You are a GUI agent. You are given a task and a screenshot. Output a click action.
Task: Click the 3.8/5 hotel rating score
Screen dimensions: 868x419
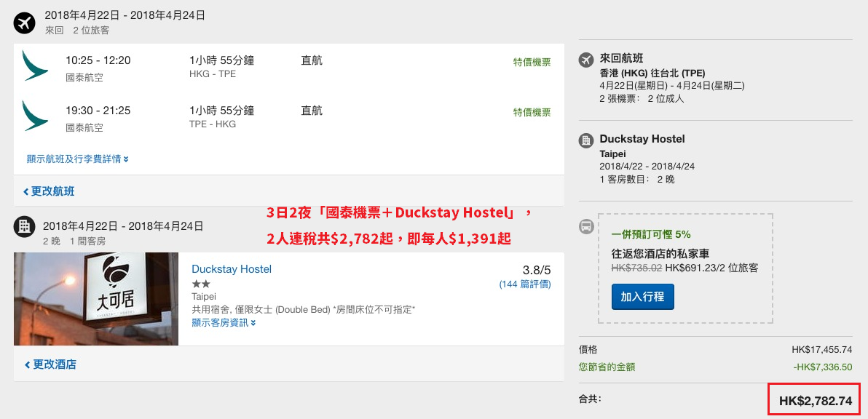click(x=537, y=271)
